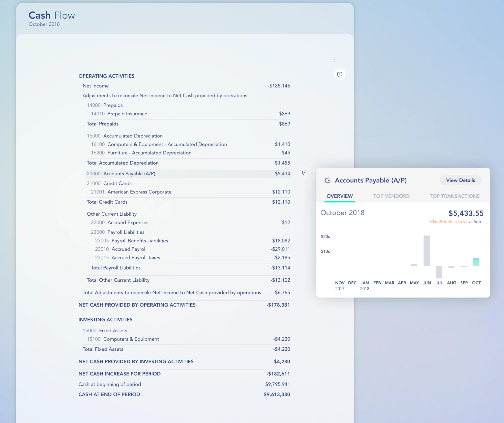Image resolution: width=504 pixels, height=423 pixels.
Task: Select the Net Income row
Action: tap(96, 86)
